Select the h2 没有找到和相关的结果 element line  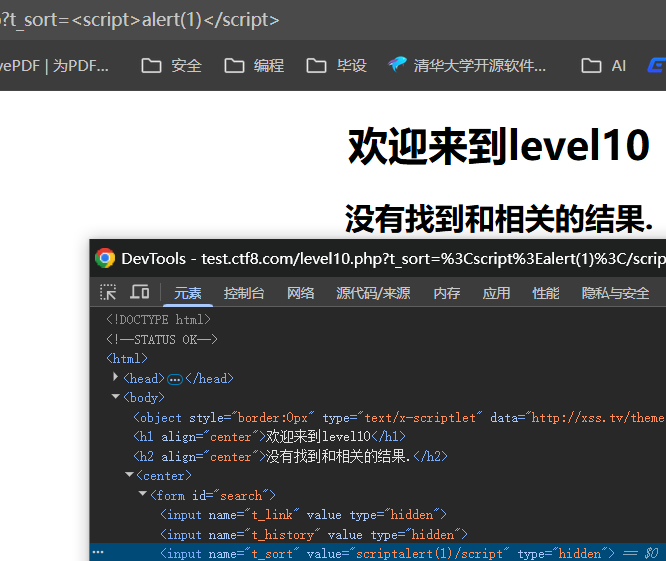pyautogui.click(x=291, y=457)
